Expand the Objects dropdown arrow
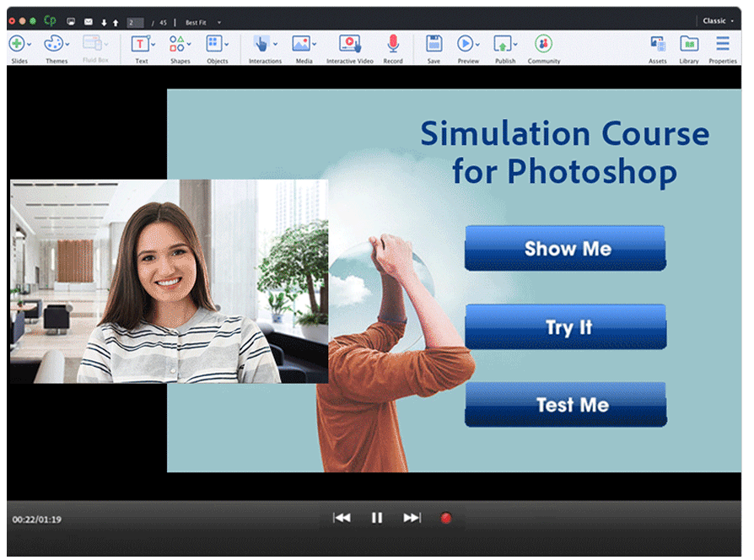Image resolution: width=754 pixels, height=560 pixels. tap(227, 44)
